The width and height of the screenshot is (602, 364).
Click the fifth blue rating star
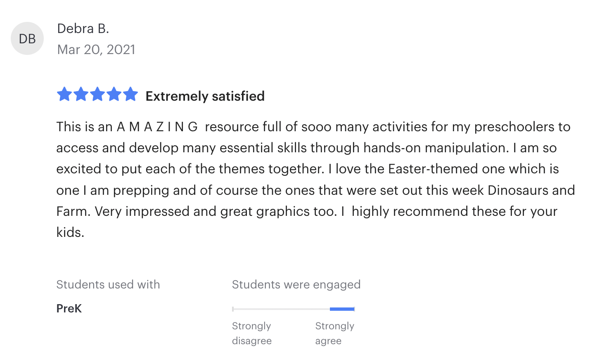[130, 95]
